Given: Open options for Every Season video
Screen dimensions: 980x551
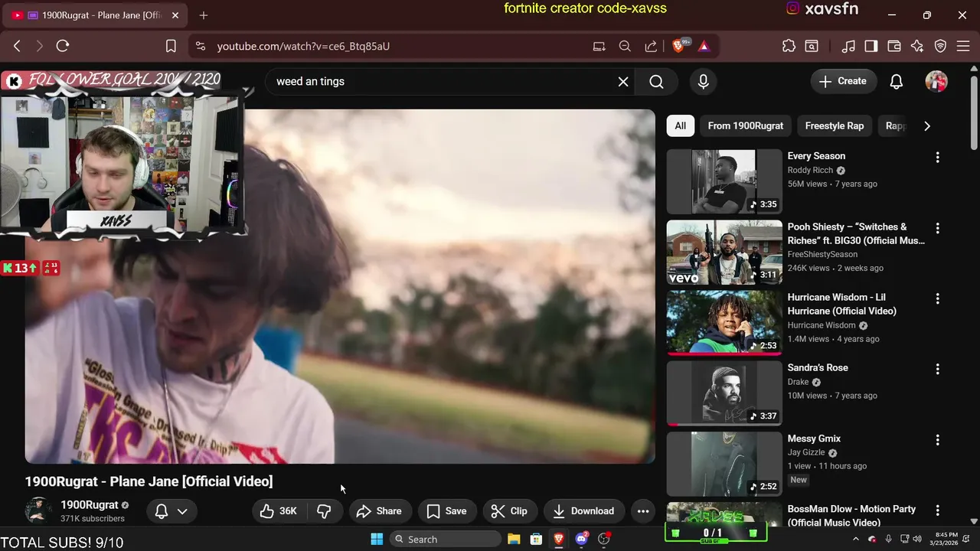Looking at the screenshot, I should point(937,157).
